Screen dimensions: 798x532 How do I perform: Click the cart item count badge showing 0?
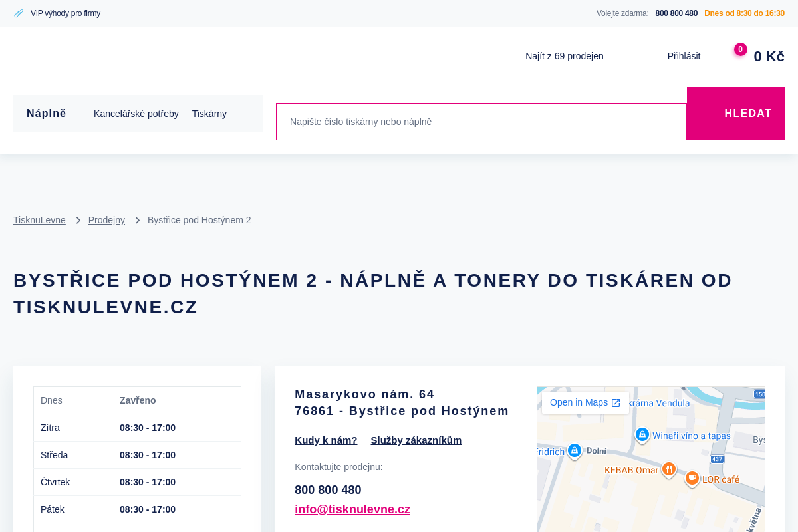[x=739, y=49]
